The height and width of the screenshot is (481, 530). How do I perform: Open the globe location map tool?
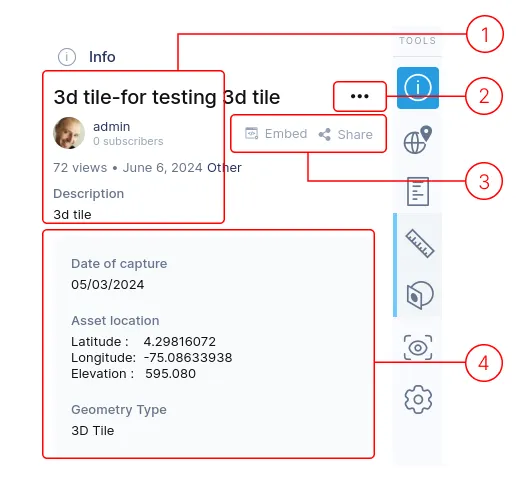click(418, 140)
